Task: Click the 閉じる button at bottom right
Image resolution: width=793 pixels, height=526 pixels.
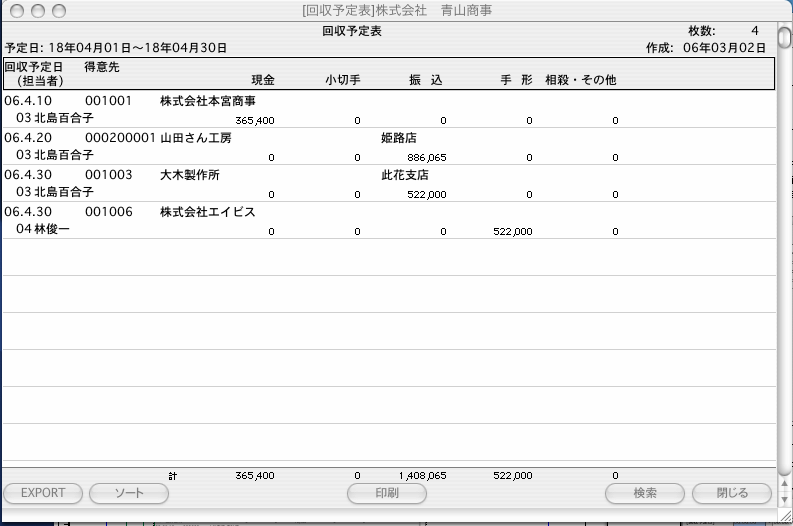Action: point(732,493)
